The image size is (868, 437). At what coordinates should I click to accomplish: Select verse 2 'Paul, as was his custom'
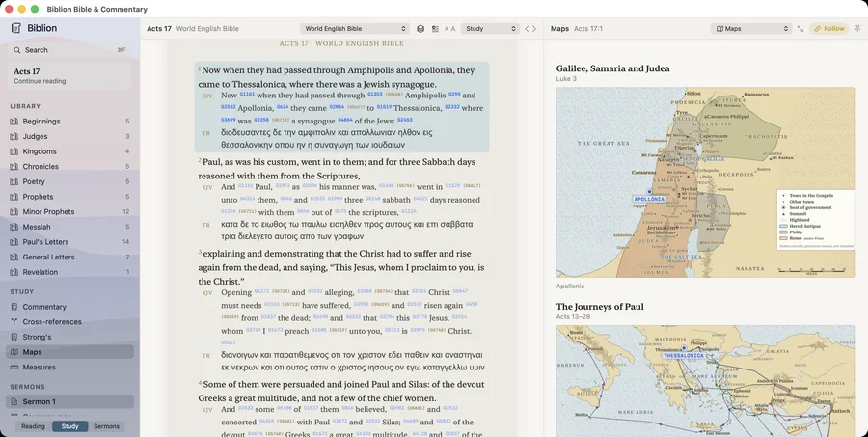pyautogui.click(x=337, y=169)
